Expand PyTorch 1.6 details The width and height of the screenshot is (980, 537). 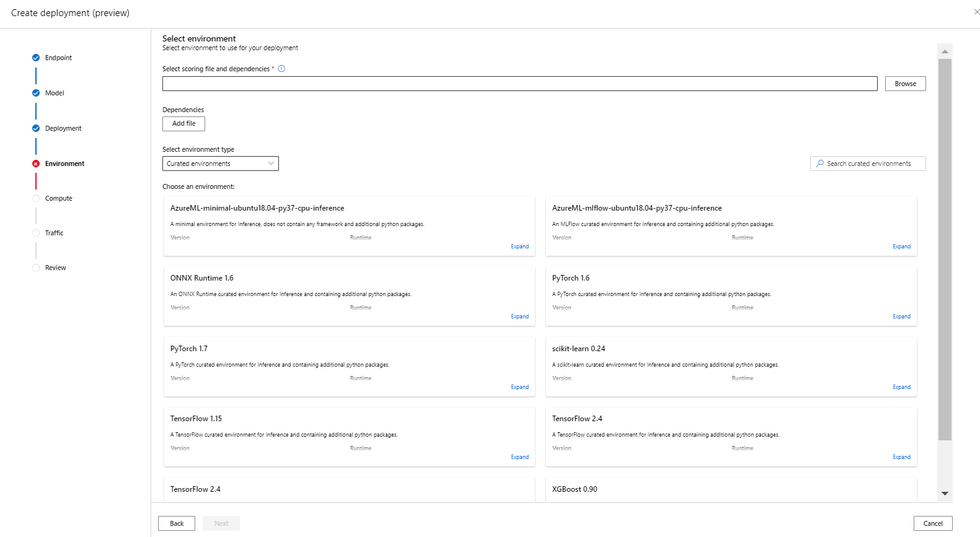[x=901, y=317]
